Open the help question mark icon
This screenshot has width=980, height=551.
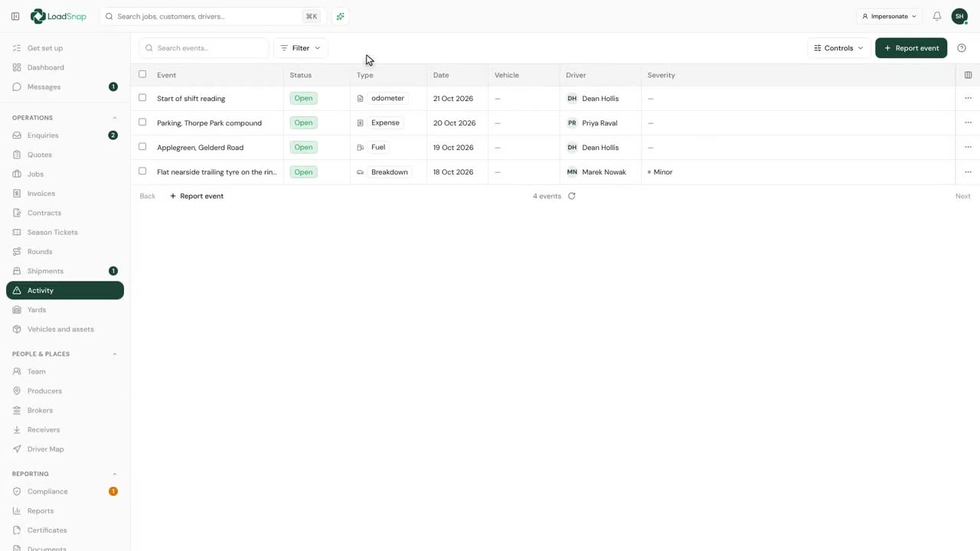[962, 48]
